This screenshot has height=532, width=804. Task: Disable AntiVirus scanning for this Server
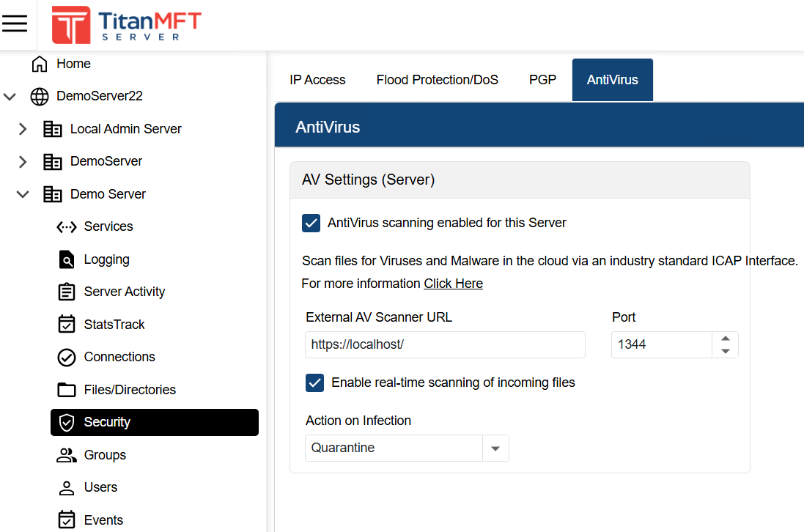(311, 223)
